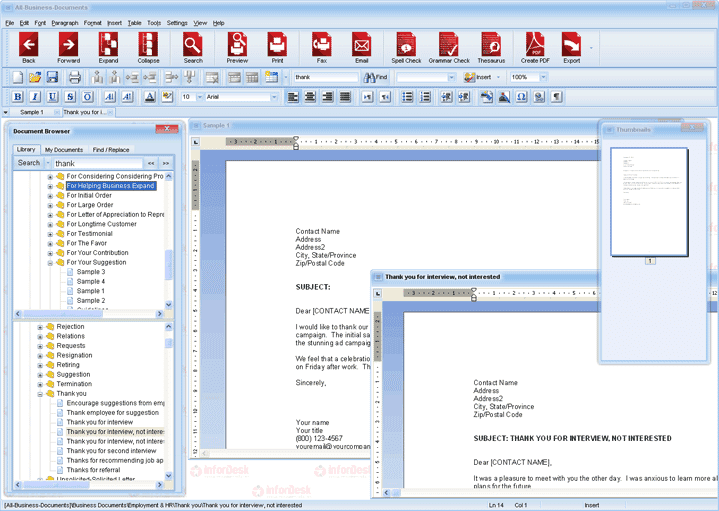Viewport: 719px width, 511px height.
Task: Insert a symbol with Omega icon
Action: pos(521,97)
